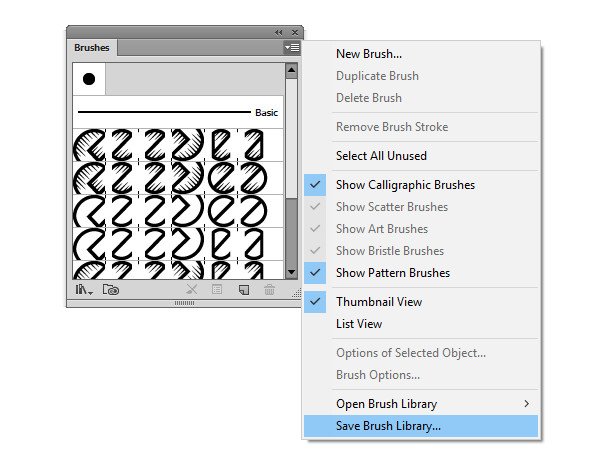600x455 pixels.
Task: Choose Save Brush Library from menu
Action: (x=388, y=426)
